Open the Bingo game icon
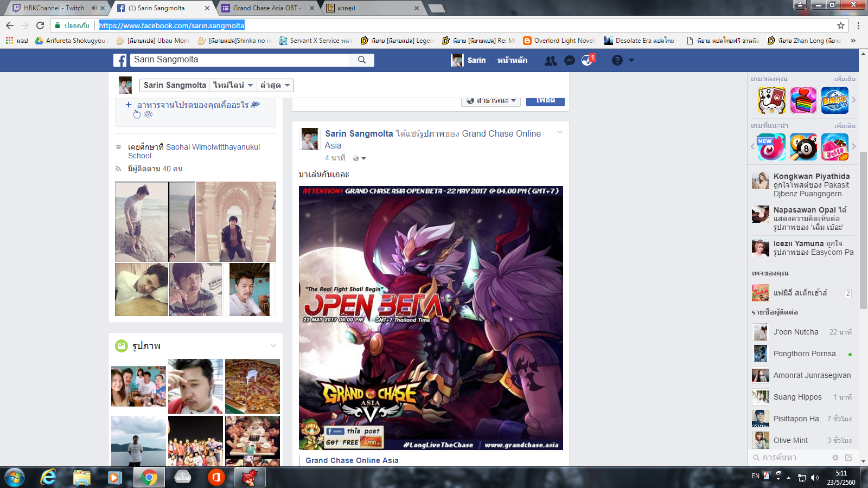The width and height of the screenshot is (868, 488). [x=835, y=100]
